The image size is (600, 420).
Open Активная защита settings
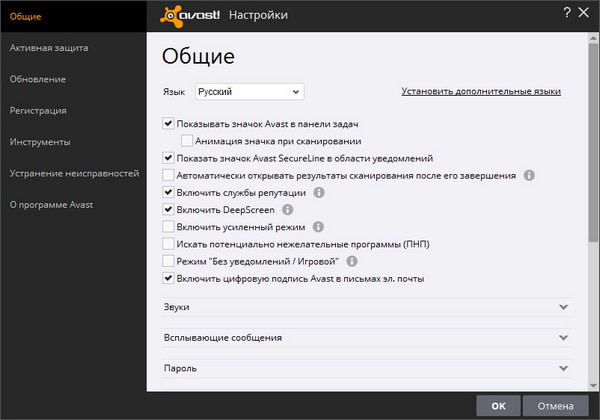coord(49,48)
